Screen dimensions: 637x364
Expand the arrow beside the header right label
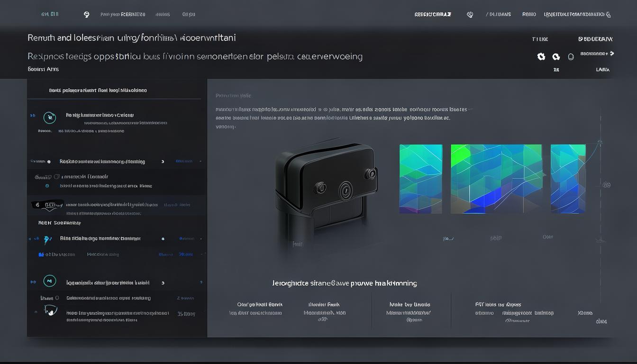[612, 54]
